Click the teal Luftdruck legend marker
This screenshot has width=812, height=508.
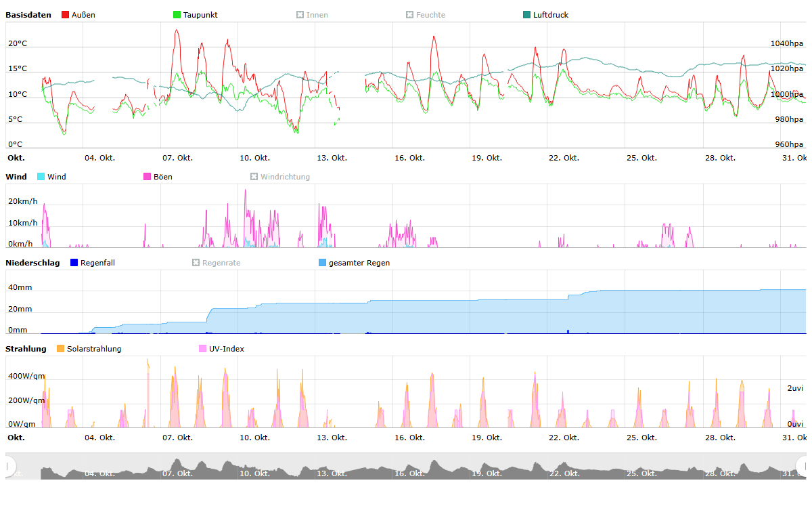[x=527, y=15]
